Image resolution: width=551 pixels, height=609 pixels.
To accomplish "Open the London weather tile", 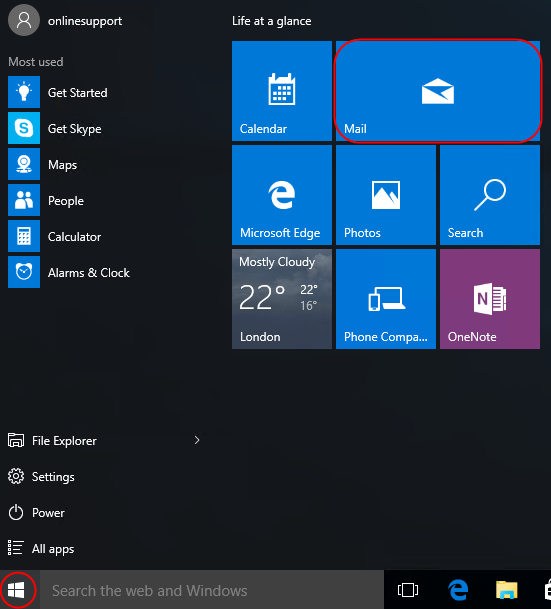I will (282, 299).
